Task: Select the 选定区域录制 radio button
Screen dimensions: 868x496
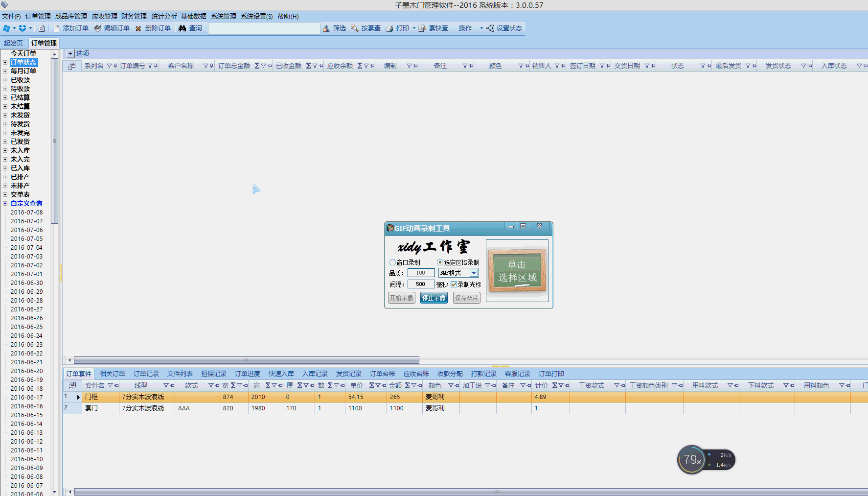Action: point(440,262)
